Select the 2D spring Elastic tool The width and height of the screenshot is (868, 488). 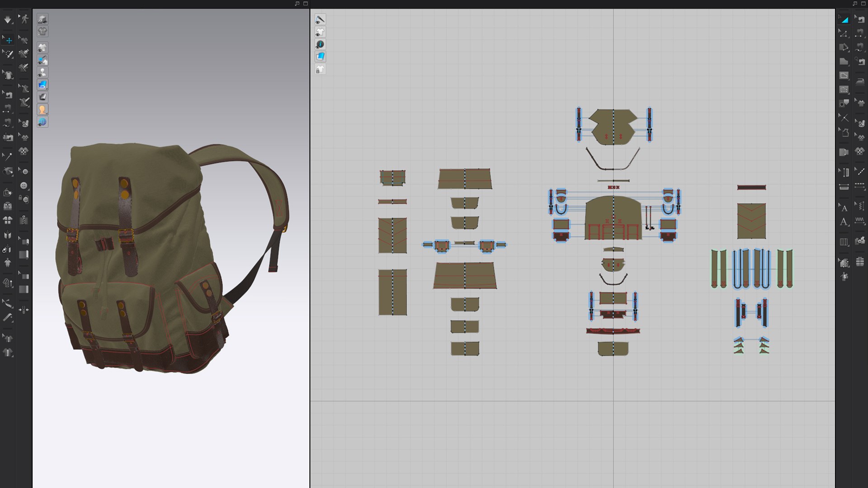pos(860,221)
